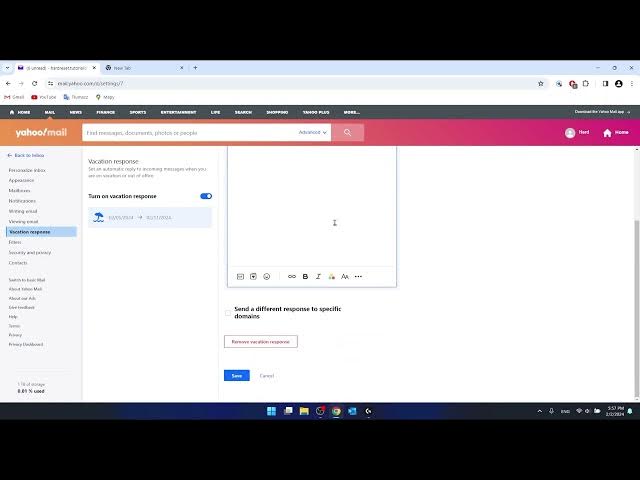Open the Chrome profile icon
The image size is (640, 480).
pos(619,84)
